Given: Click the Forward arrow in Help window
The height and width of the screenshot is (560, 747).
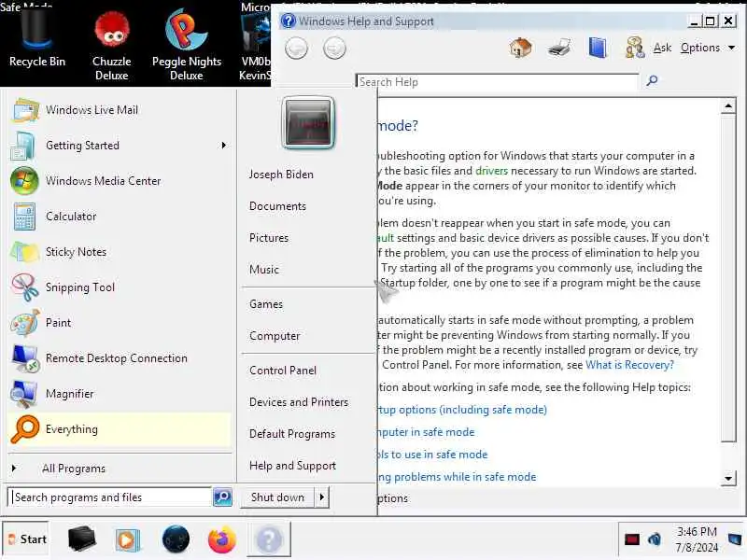Looking at the screenshot, I should tap(334, 49).
